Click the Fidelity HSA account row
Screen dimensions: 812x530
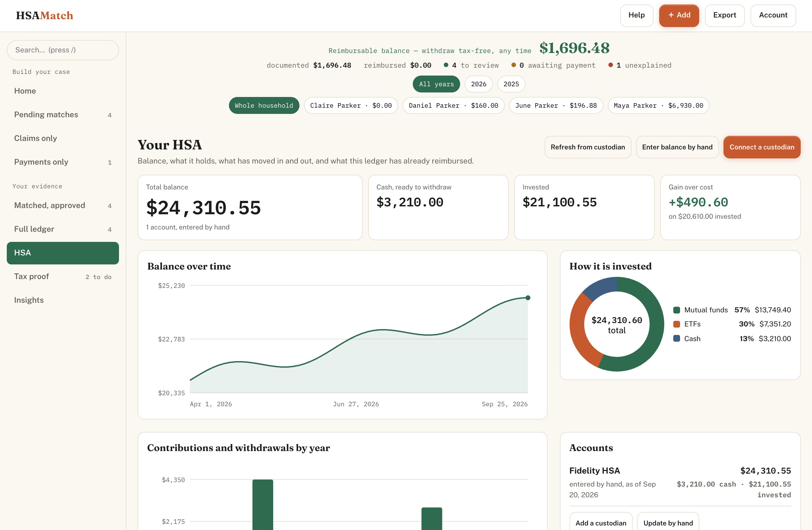click(679, 482)
